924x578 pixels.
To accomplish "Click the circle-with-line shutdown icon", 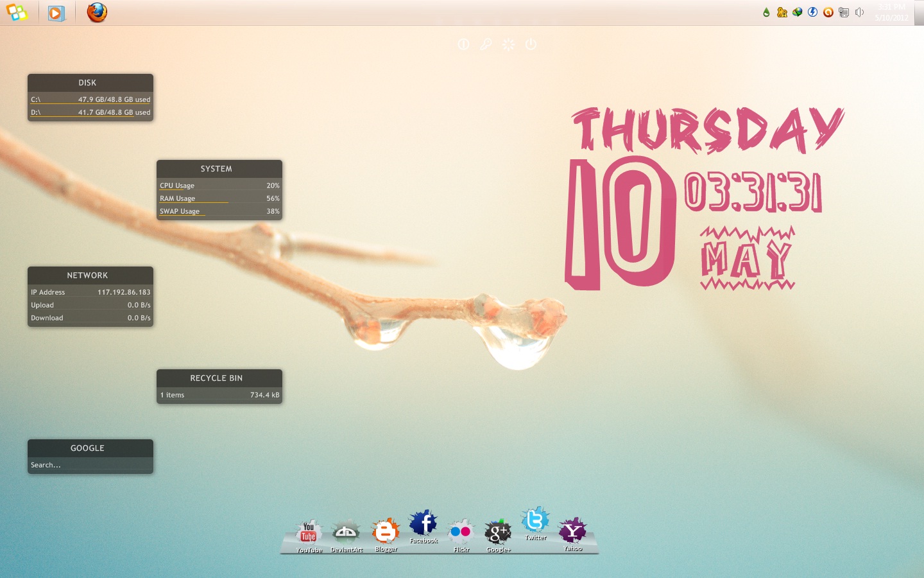I will [x=463, y=44].
